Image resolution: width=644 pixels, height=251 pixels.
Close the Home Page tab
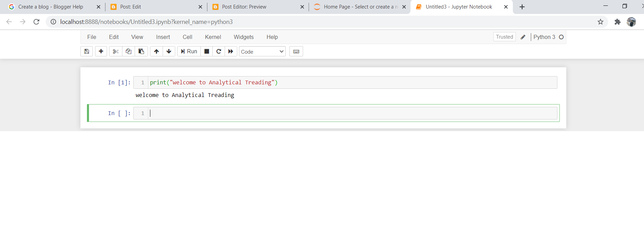coord(404,7)
